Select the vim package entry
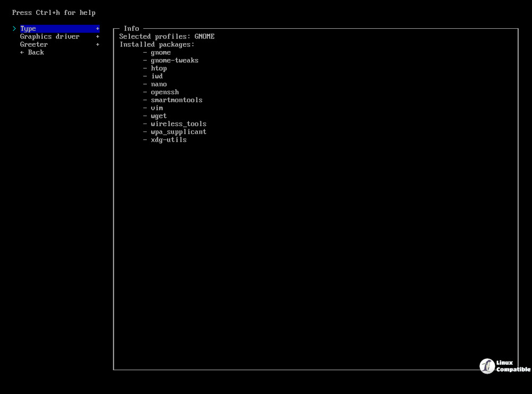 tap(156, 108)
